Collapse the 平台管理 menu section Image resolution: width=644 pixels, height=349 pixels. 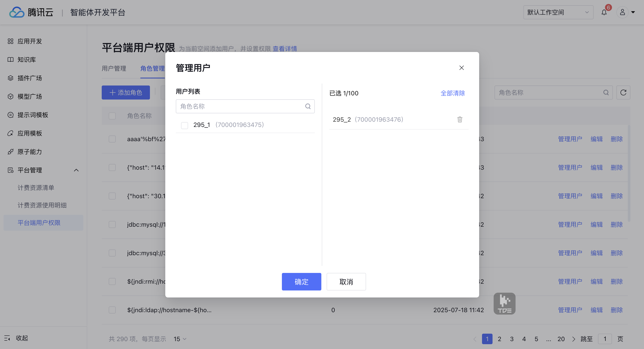(76, 170)
